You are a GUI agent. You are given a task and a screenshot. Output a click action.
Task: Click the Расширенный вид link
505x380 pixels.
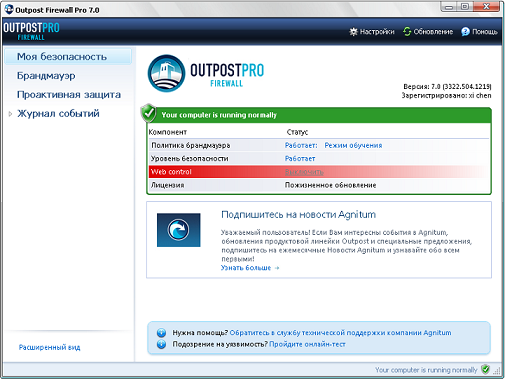click(x=49, y=347)
